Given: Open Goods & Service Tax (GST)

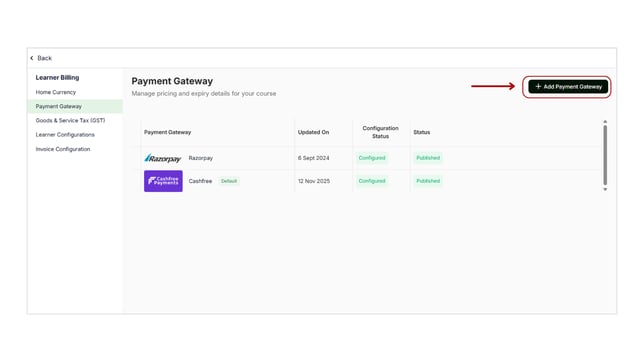Looking at the screenshot, I should [x=70, y=120].
